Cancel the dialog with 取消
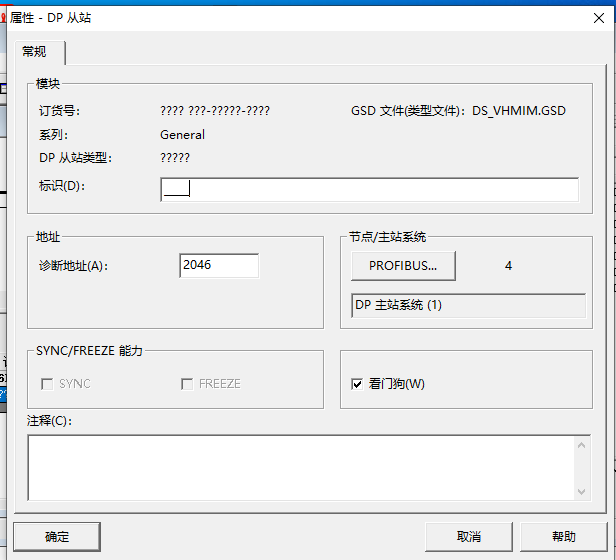The height and width of the screenshot is (560, 616). [x=468, y=537]
